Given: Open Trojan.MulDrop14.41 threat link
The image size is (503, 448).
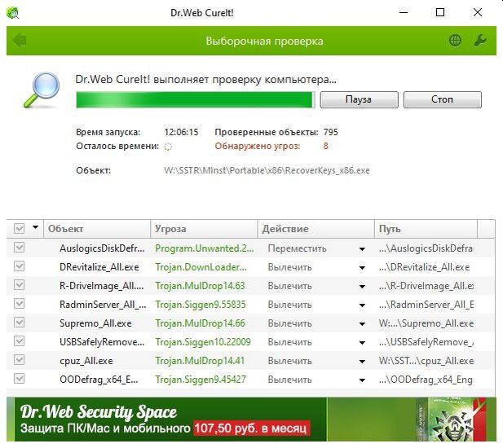Looking at the screenshot, I should pos(200,361).
